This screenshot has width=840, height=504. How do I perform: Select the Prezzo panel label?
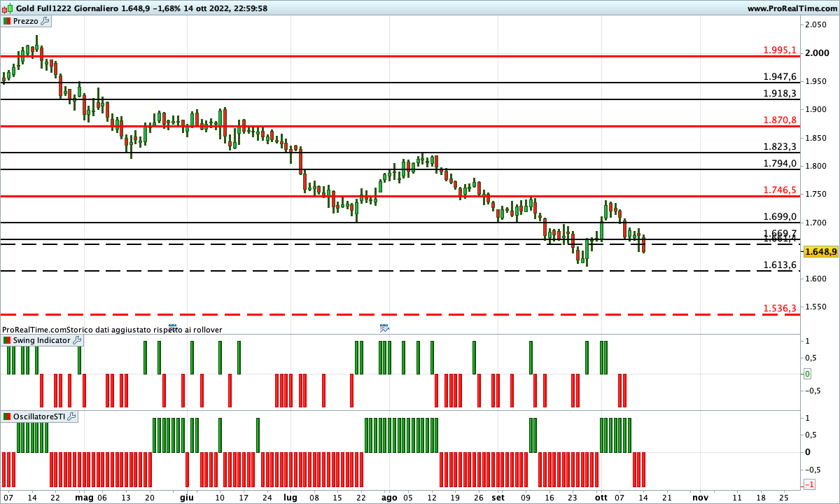[26, 21]
